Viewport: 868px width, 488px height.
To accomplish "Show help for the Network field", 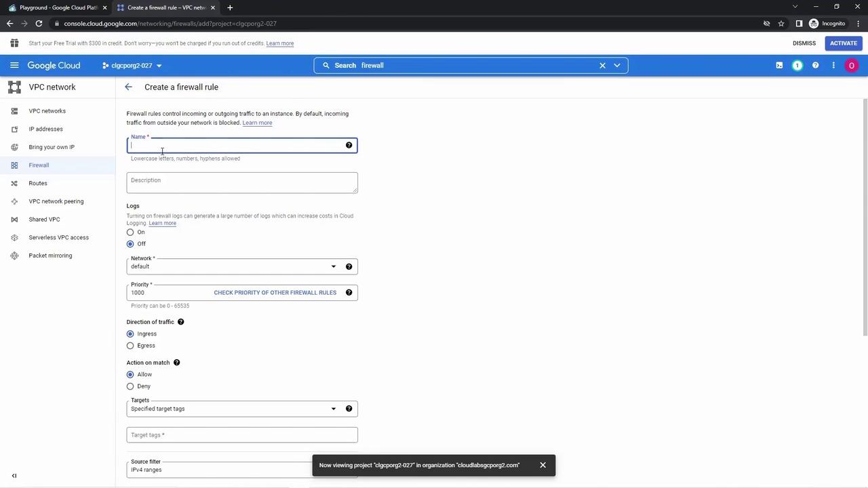I will tap(349, 266).
